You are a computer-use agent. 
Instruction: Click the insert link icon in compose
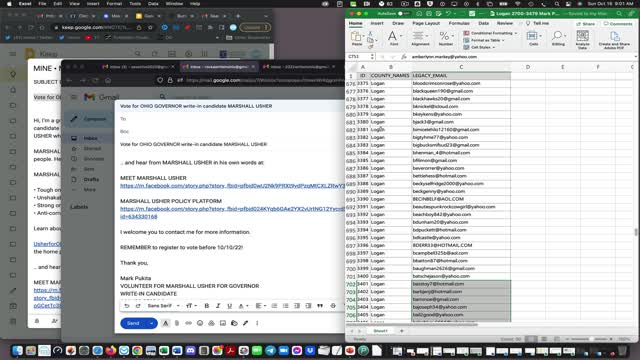point(188,323)
